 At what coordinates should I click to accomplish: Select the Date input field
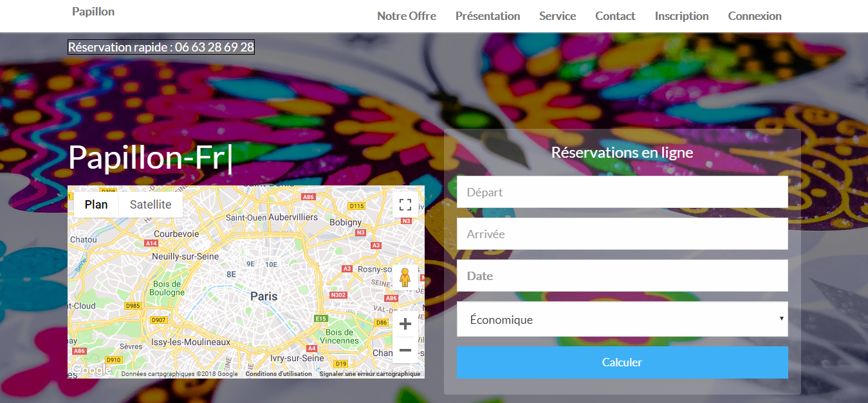(622, 276)
